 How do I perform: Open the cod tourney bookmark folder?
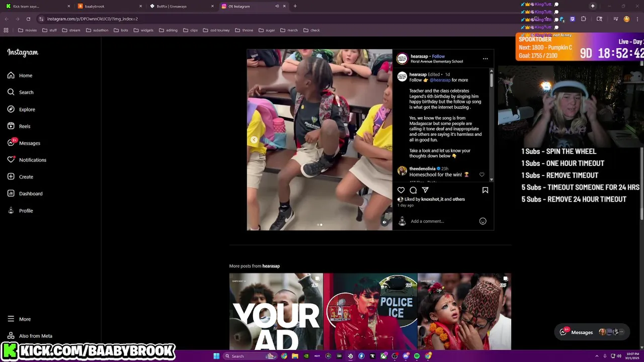216,30
